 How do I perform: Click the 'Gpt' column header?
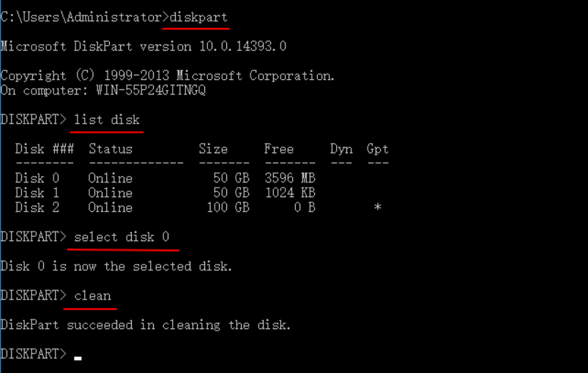tap(378, 149)
